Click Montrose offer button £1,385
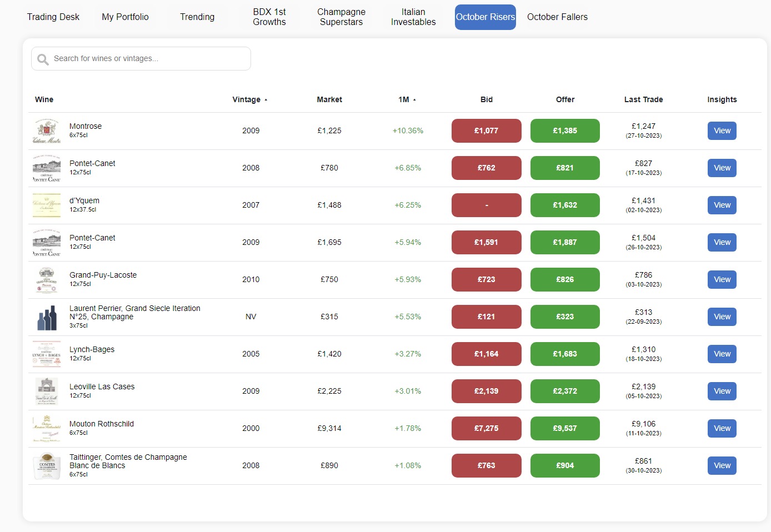The image size is (771, 532). pyautogui.click(x=565, y=131)
